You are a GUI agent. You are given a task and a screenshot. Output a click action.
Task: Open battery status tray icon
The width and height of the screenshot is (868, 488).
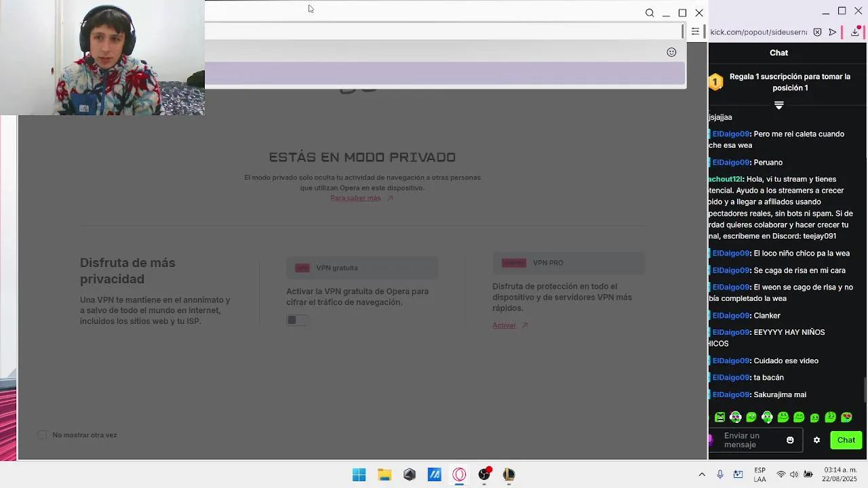(808, 474)
